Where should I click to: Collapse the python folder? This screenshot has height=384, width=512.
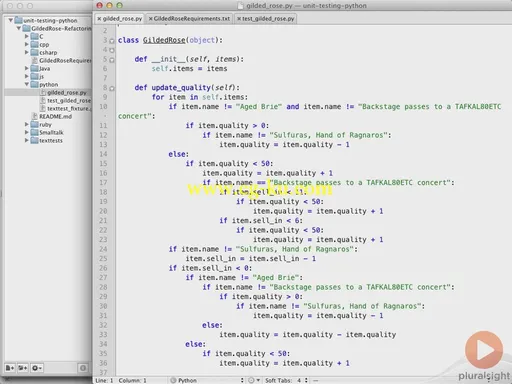tap(27, 84)
